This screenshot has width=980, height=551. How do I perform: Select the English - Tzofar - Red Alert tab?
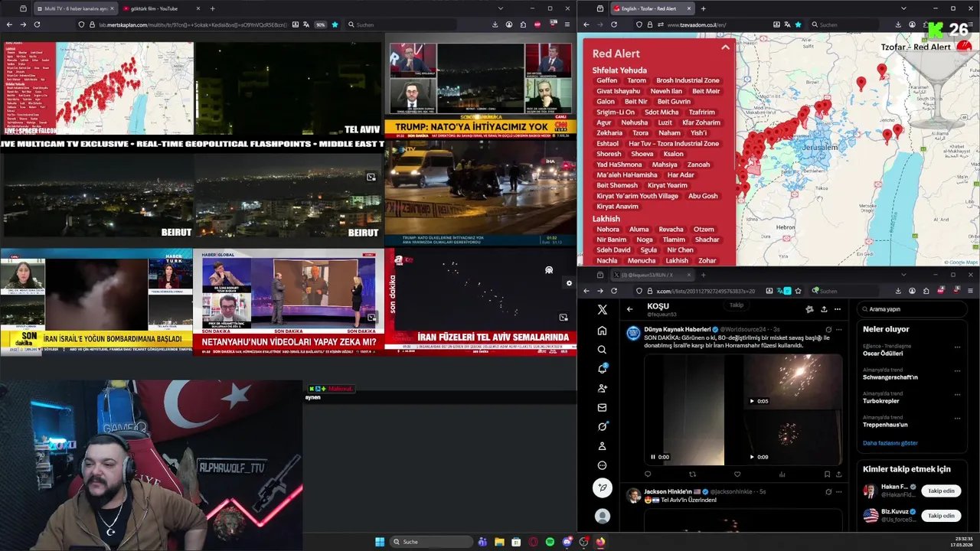[652, 8]
